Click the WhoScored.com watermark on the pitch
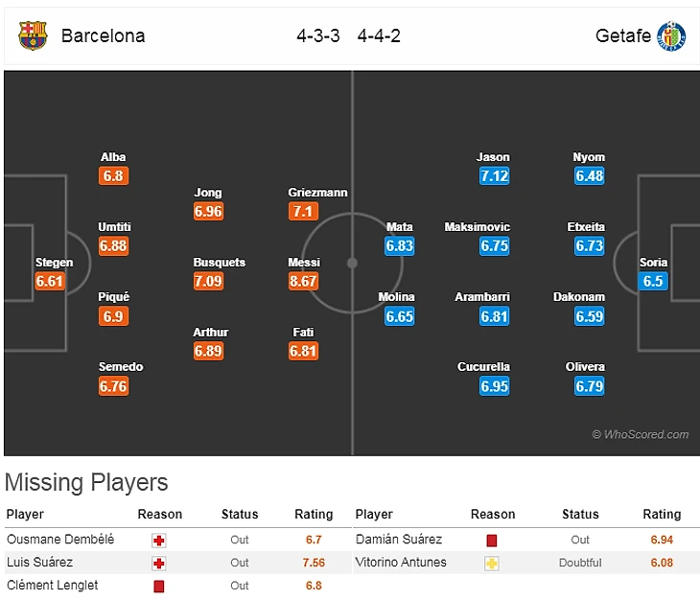Image resolution: width=700 pixels, height=600 pixels. 641,434
